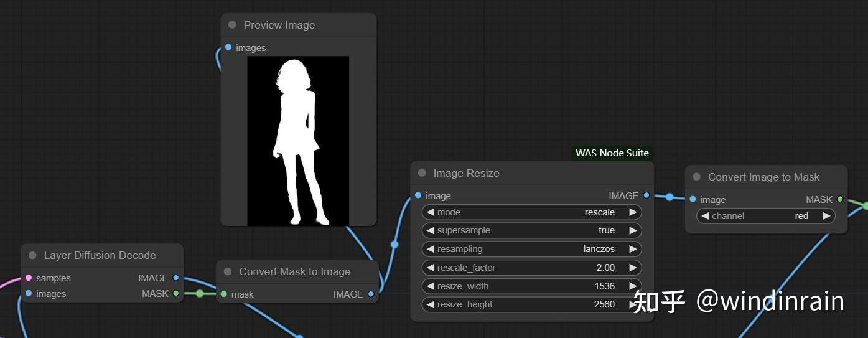868x338 pixels.
Task: Collapse the Convert Mask to Image node dot
Action: coord(227,271)
